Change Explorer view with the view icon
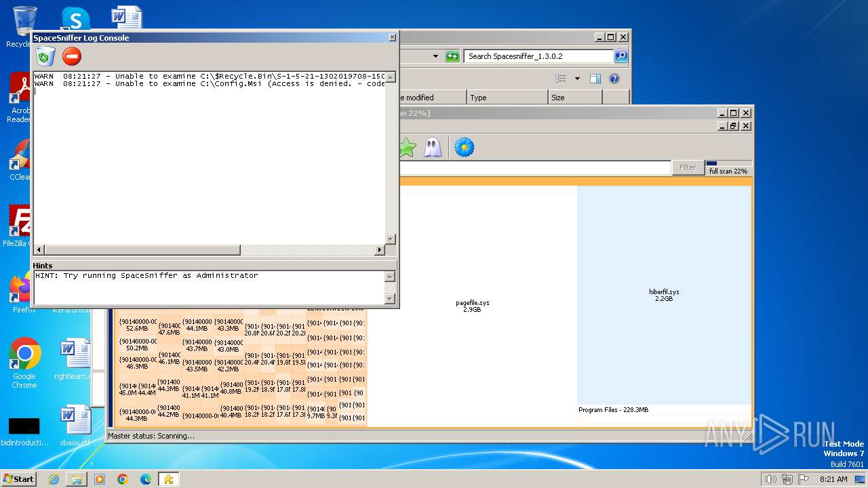868x488 pixels. tap(560, 79)
